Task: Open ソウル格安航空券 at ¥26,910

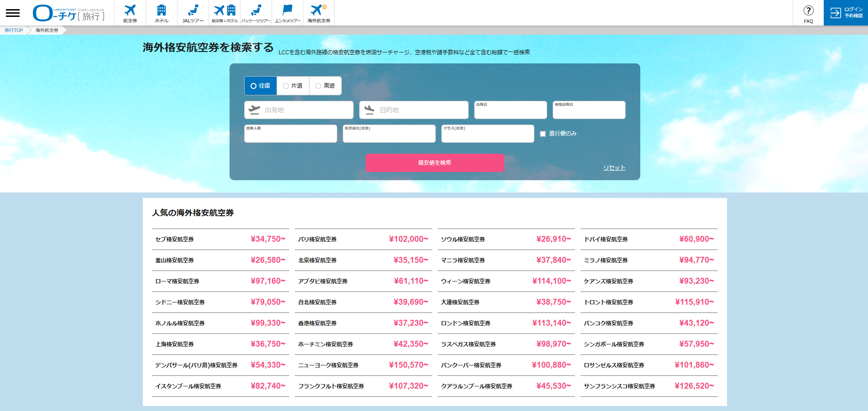Action: [x=506, y=239]
